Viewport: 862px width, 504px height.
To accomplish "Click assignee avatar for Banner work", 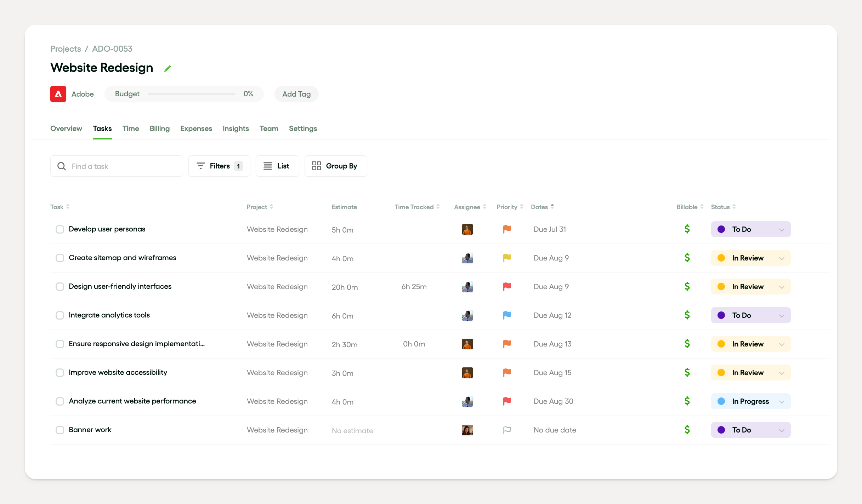I will pos(467,430).
